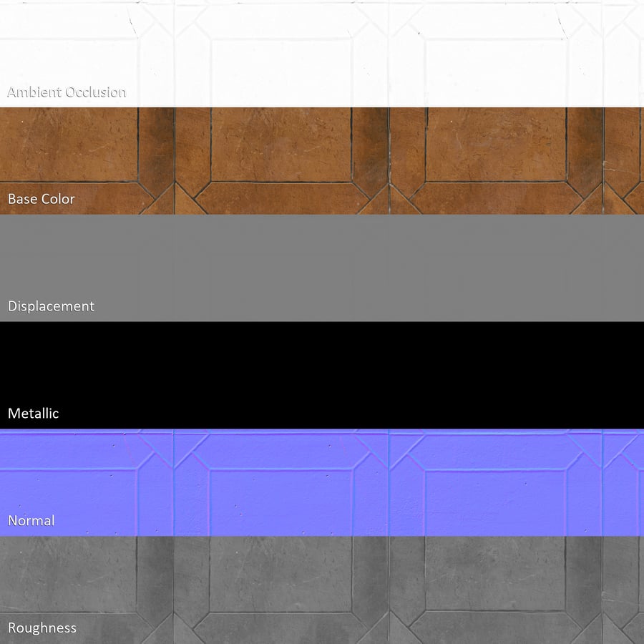Select the solid black metallic map strip
Screen dimensions: 644x644
click(322, 376)
